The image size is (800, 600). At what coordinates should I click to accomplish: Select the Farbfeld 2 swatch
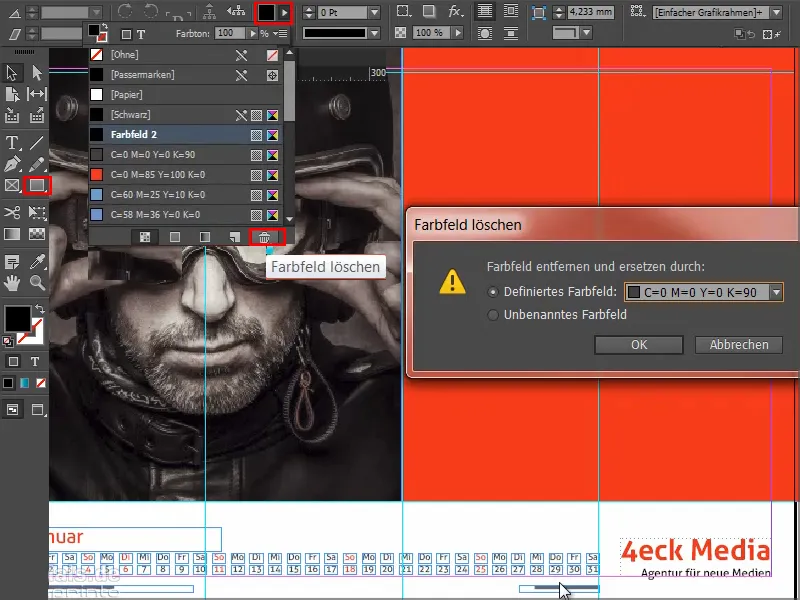pos(186,135)
